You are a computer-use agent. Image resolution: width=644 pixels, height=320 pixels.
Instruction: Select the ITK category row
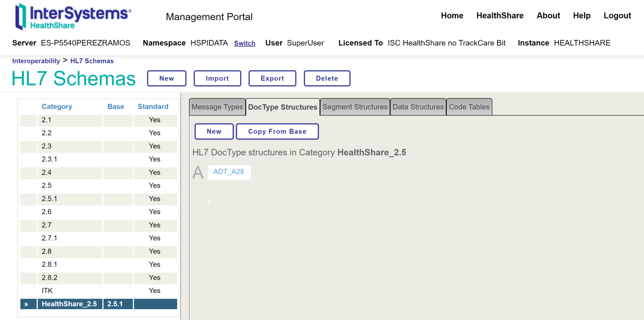click(47, 291)
